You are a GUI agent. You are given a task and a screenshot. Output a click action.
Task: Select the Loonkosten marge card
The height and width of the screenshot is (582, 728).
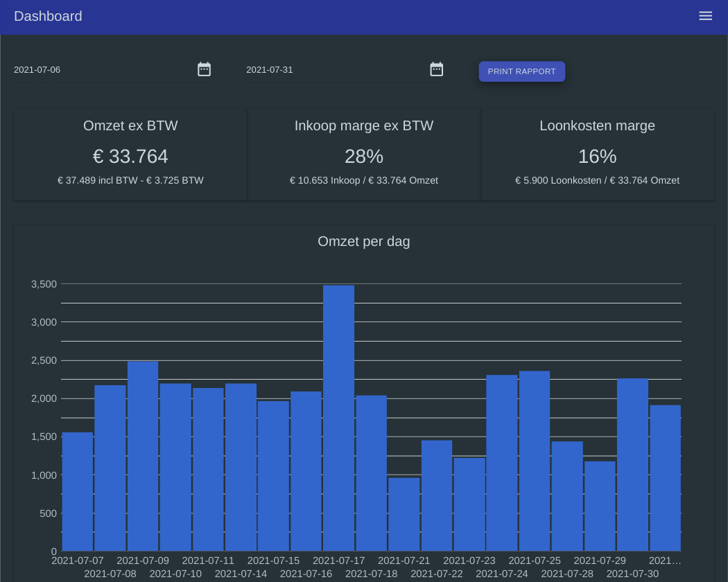click(597, 154)
